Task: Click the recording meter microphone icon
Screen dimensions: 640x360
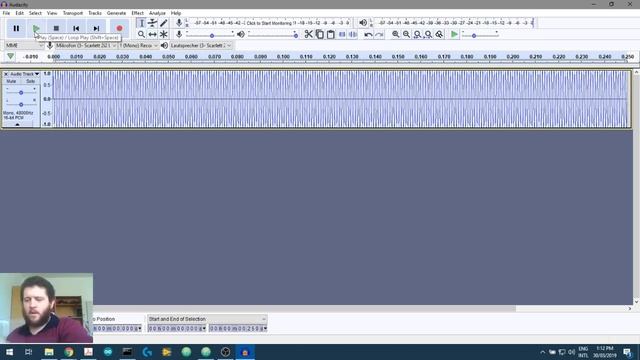Action: click(x=179, y=23)
